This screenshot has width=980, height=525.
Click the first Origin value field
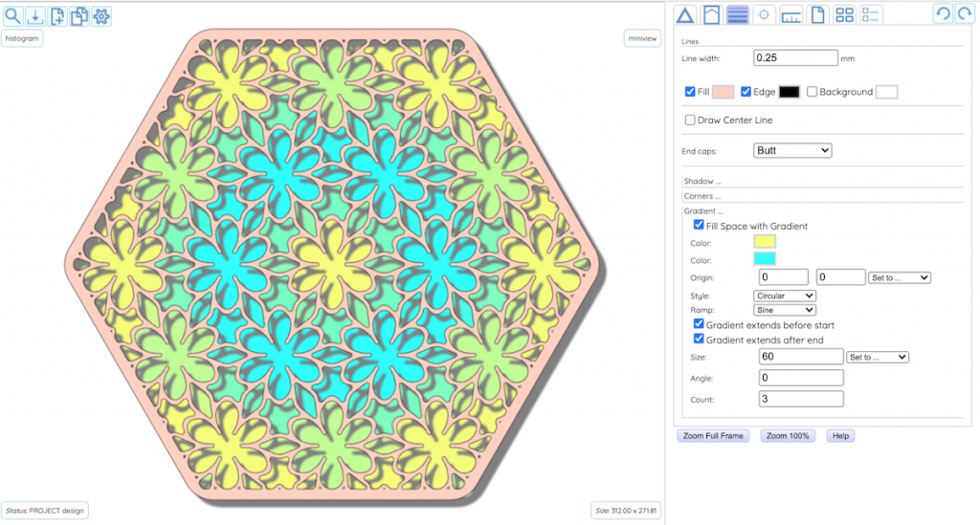[x=783, y=277]
